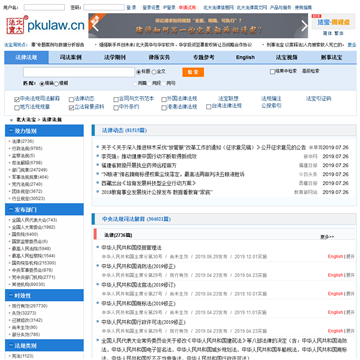
Task: Filter by 失效(32273) in sidebar
Action: coord(24,313)
